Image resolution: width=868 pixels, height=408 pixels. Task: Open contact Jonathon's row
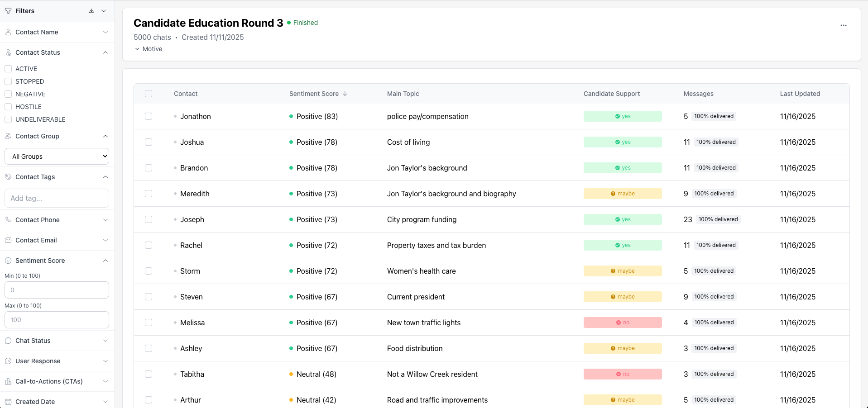coord(196,116)
